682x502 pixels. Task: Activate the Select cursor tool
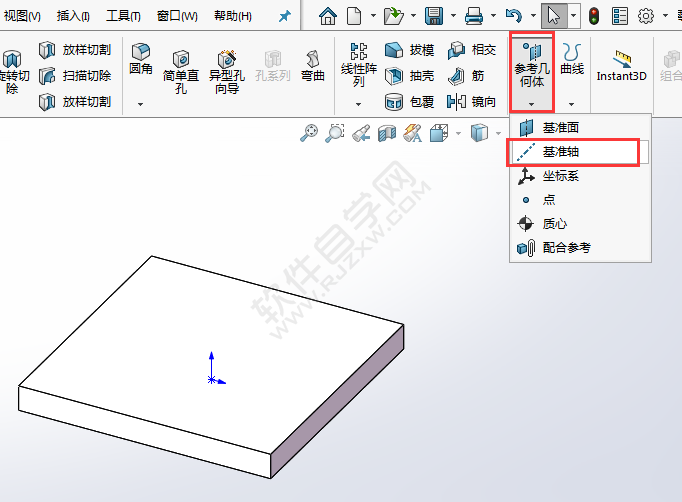[554, 16]
